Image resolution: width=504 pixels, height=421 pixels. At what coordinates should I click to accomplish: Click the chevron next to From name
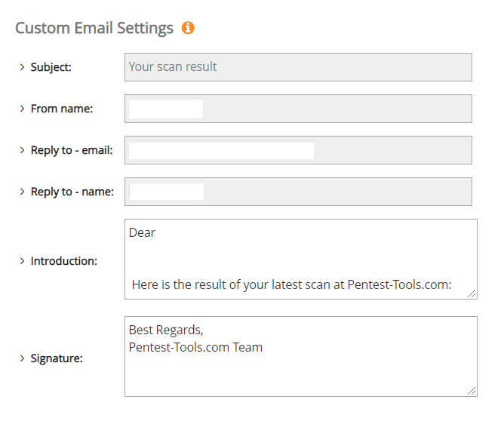(22, 109)
